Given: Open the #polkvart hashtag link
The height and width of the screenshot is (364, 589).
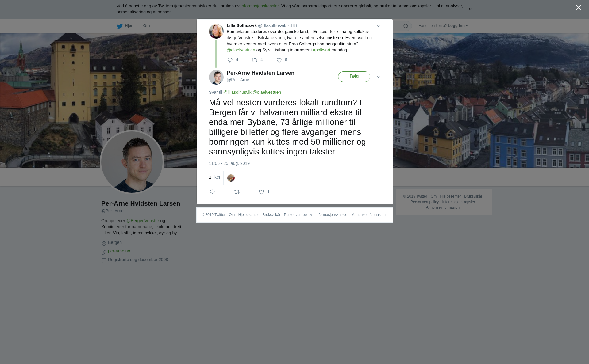Looking at the screenshot, I should click(321, 50).
